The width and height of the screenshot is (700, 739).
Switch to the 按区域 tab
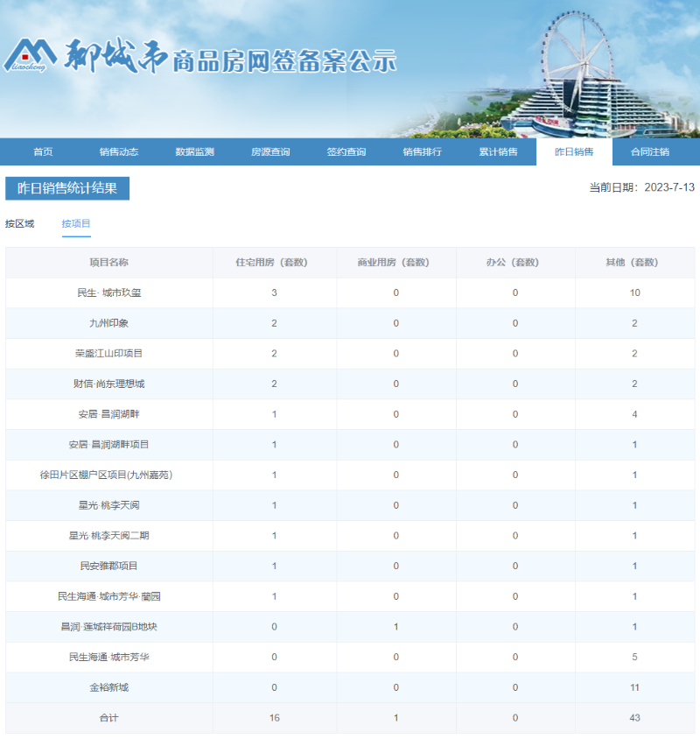tap(24, 224)
